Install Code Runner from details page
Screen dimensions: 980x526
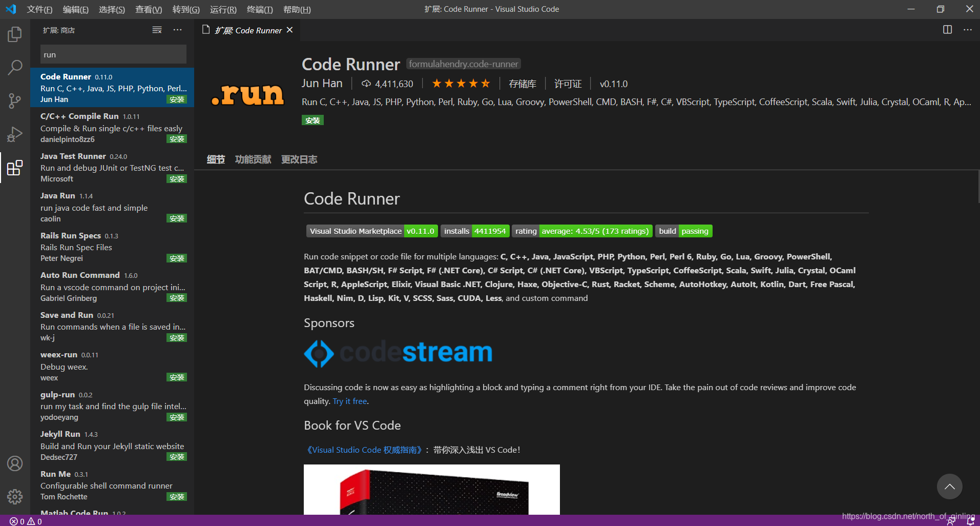[x=312, y=120]
